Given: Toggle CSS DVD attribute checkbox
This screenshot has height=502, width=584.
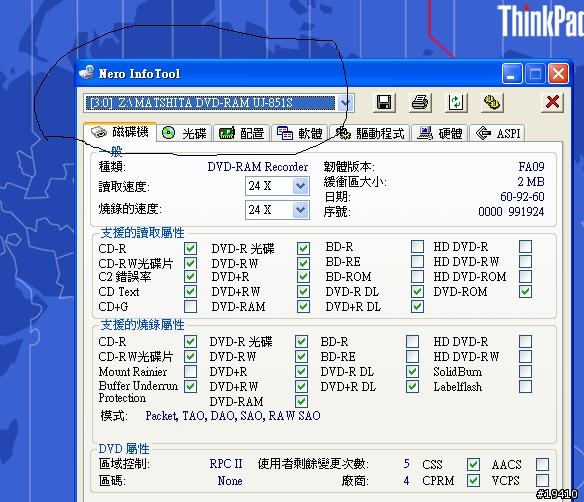Looking at the screenshot, I should pos(473,464).
